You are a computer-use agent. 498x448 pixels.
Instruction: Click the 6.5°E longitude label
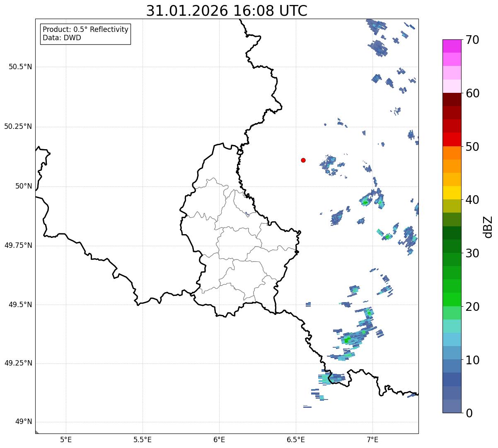point(296,440)
